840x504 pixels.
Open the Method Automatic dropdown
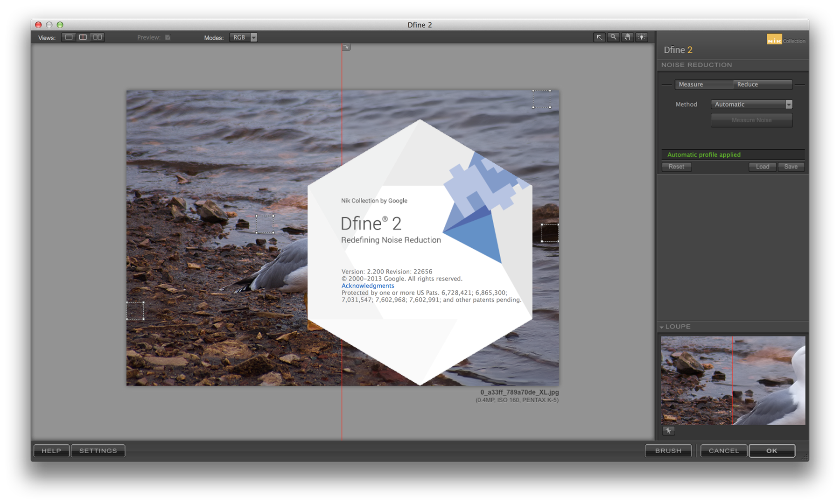pyautogui.click(x=751, y=105)
